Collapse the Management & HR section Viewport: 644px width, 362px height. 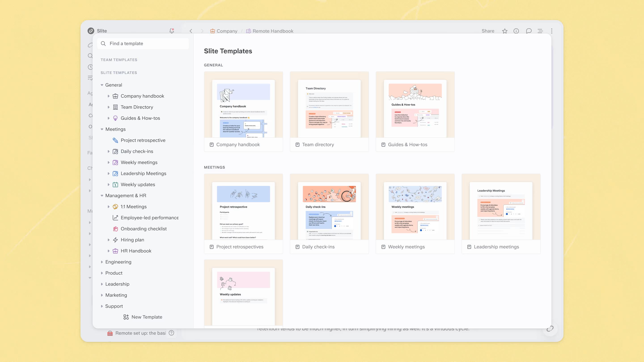pos(102,196)
